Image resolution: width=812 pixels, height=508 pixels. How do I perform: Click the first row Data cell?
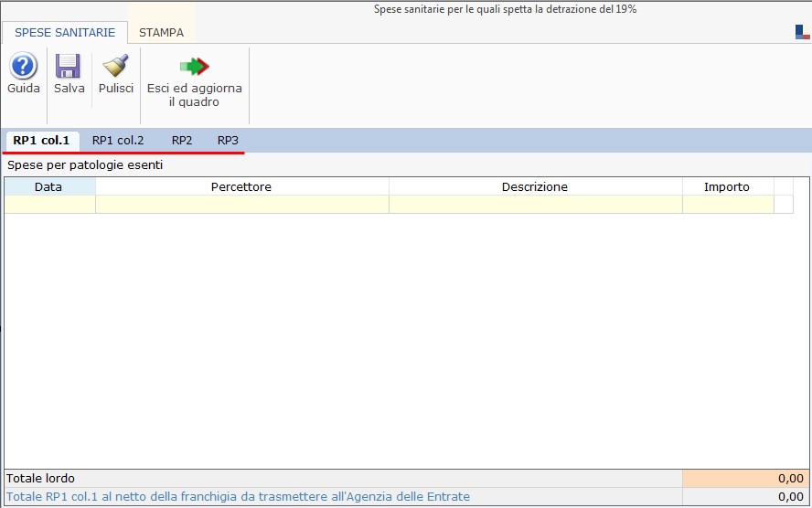point(49,205)
